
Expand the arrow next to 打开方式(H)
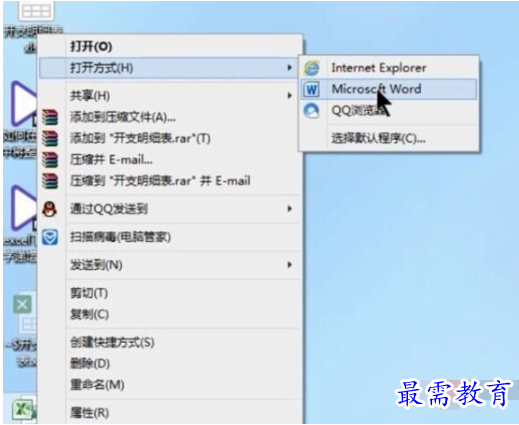pyautogui.click(x=289, y=68)
